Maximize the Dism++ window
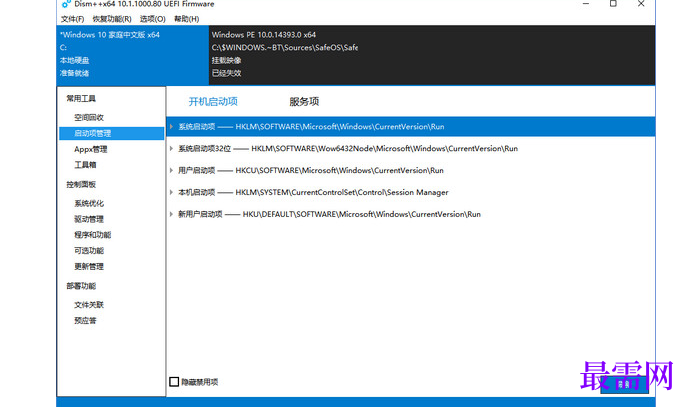Viewport: 692px width, 407px height. [613, 4]
